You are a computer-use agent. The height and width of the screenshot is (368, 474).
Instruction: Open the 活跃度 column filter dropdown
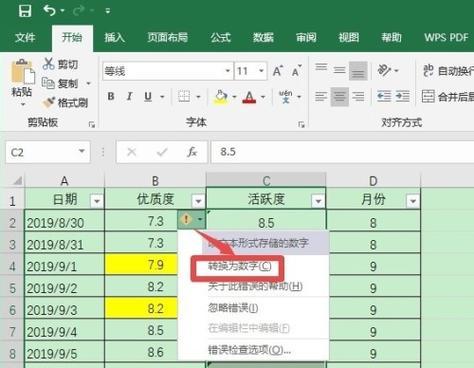point(318,201)
